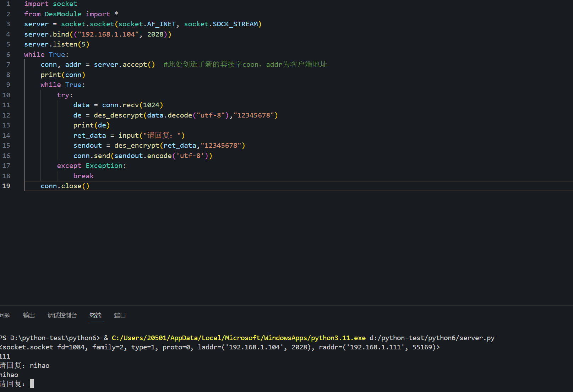Click DesModule in the import statement
This screenshot has height=392, width=573.
coord(63,14)
